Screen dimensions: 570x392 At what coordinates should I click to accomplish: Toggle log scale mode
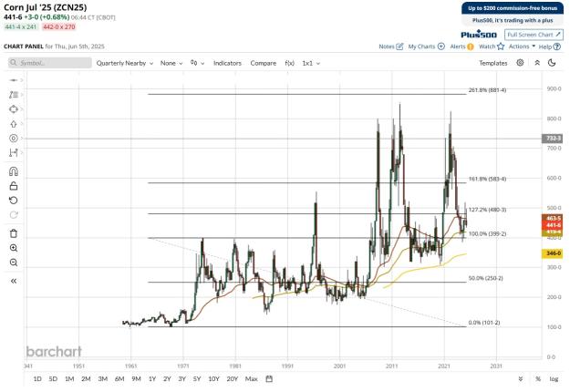click(x=554, y=379)
